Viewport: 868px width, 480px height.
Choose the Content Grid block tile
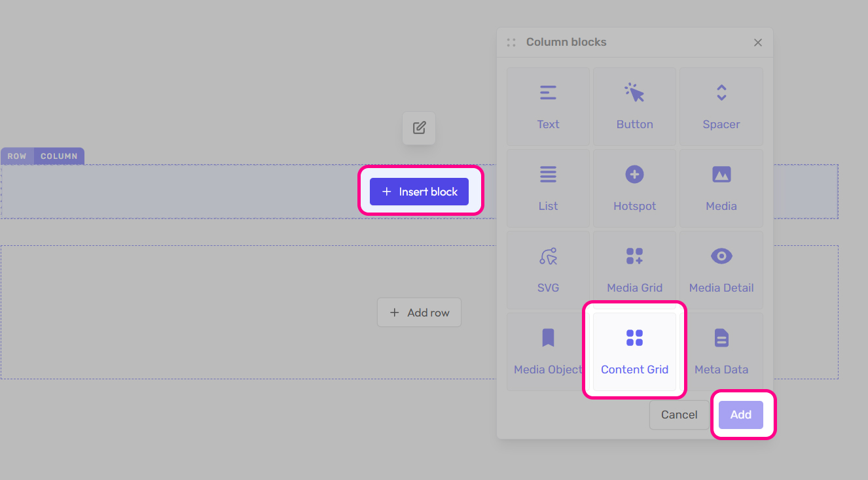pos(634,352)
